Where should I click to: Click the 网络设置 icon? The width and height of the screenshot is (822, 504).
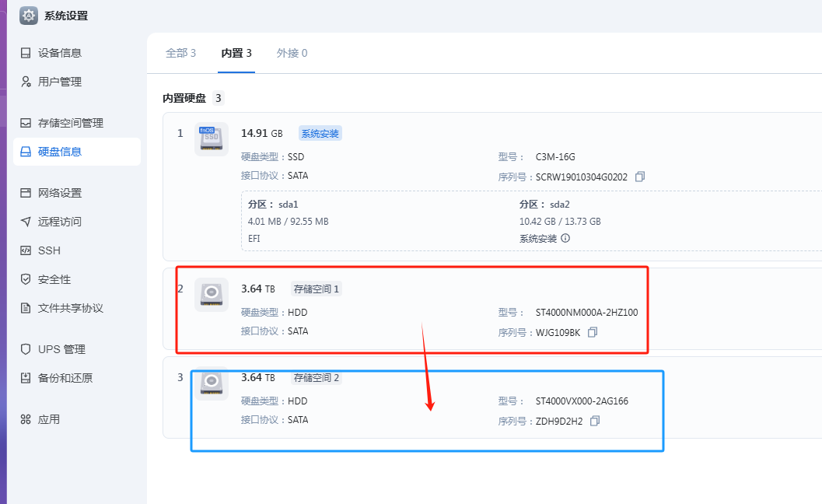point(26,193)
